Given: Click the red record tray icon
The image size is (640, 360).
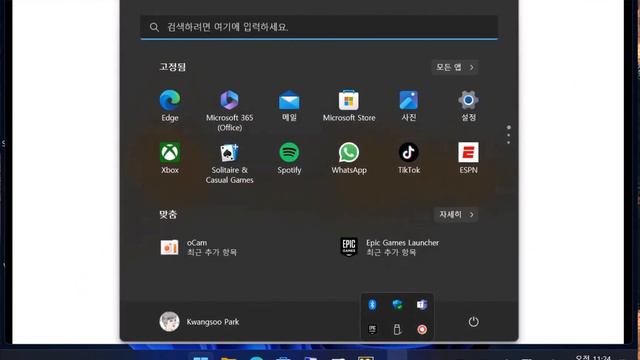Looking at the screenshot, I should tap(422, 329).
